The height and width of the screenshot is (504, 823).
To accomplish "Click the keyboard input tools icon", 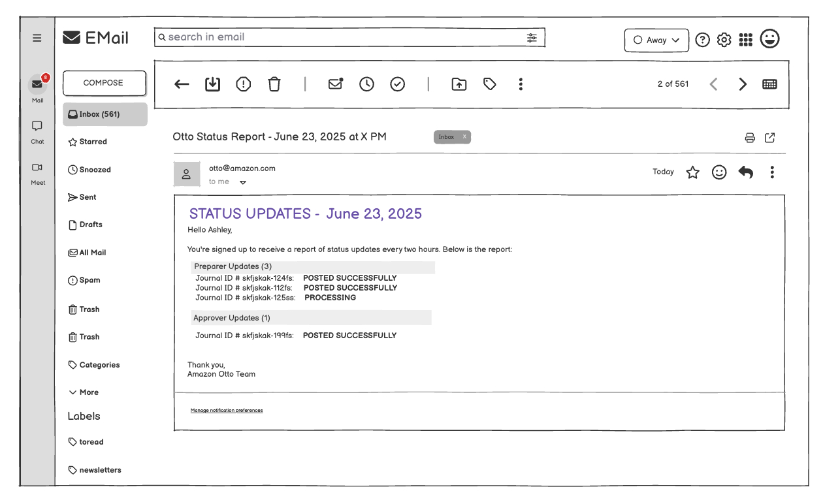I will (x=769, y=84).
